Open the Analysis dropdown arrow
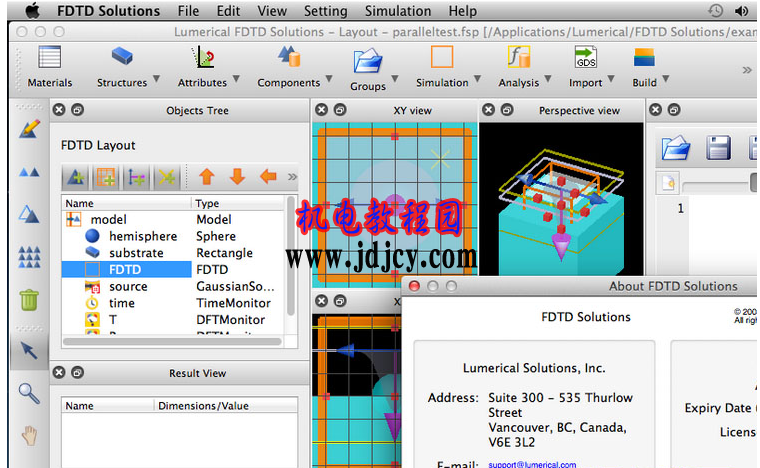 click(x=548, y=78)
